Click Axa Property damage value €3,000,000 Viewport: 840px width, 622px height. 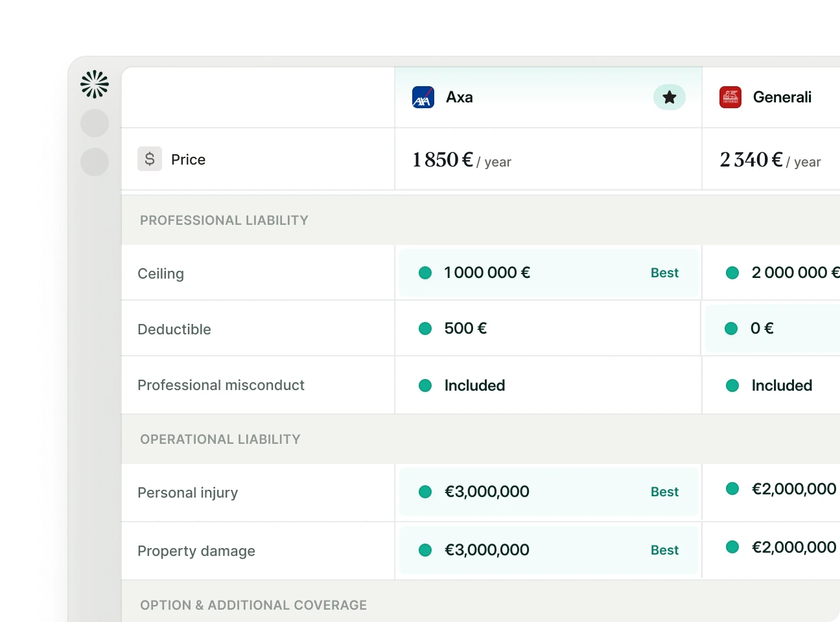pyautogui.click(x=487, y=550)
